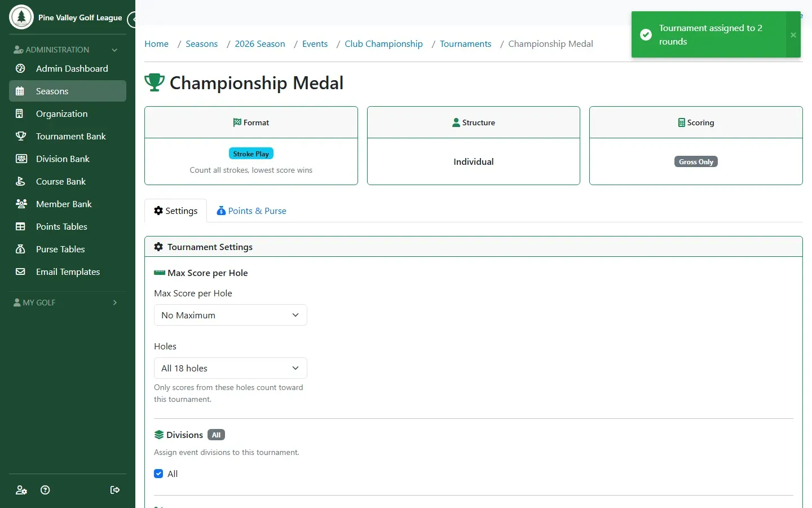This screenshot has width=812, height=508.
Task: Go to Tournaments breadcrumb link
Action: coord(466,43)
